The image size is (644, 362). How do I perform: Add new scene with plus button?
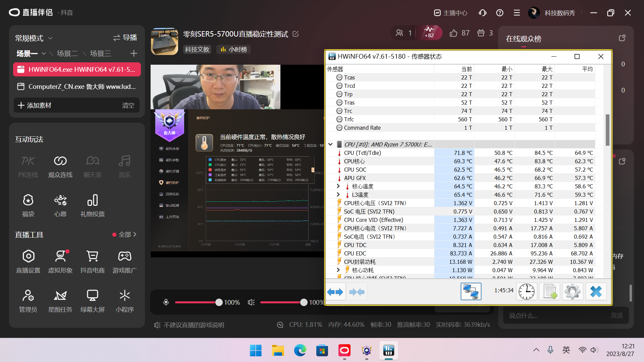tap(133, 53)
